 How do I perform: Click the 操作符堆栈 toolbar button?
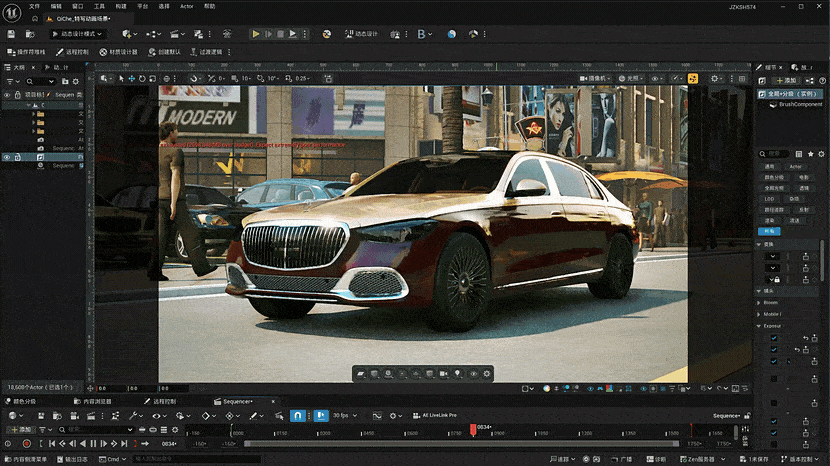point(26,52)
